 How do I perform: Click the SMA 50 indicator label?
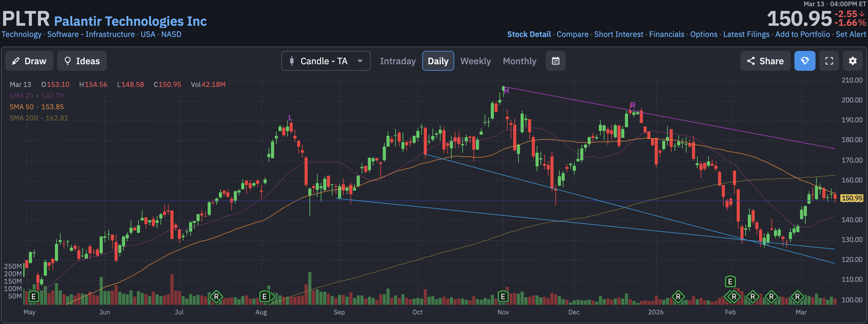click(x=21, y=107)
